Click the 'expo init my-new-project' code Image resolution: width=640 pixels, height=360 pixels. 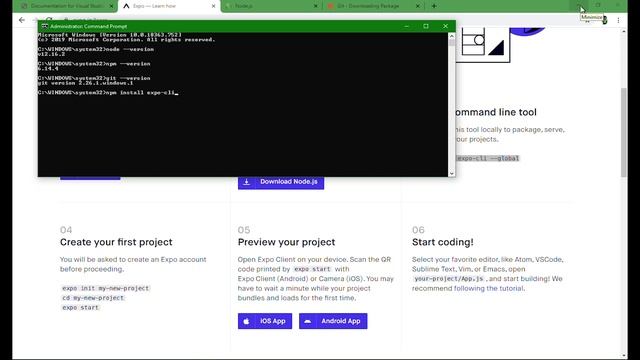(106, 288)
